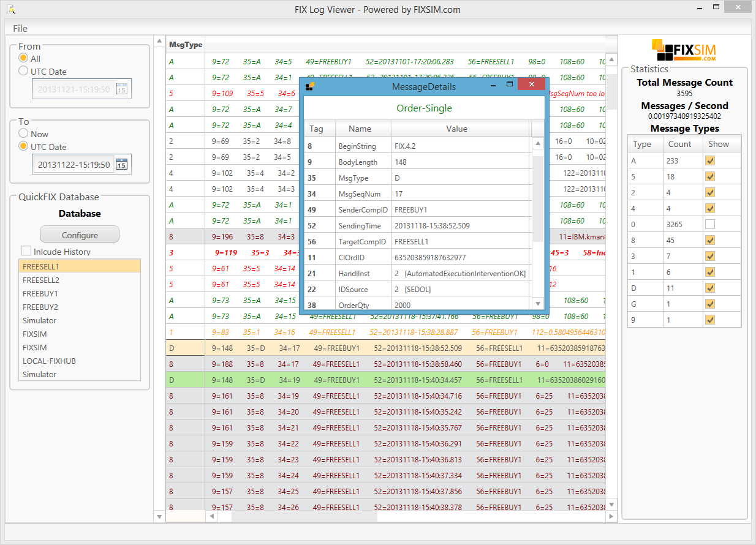Select LOCAL-FIXHUB in the session list

point(80,361)
